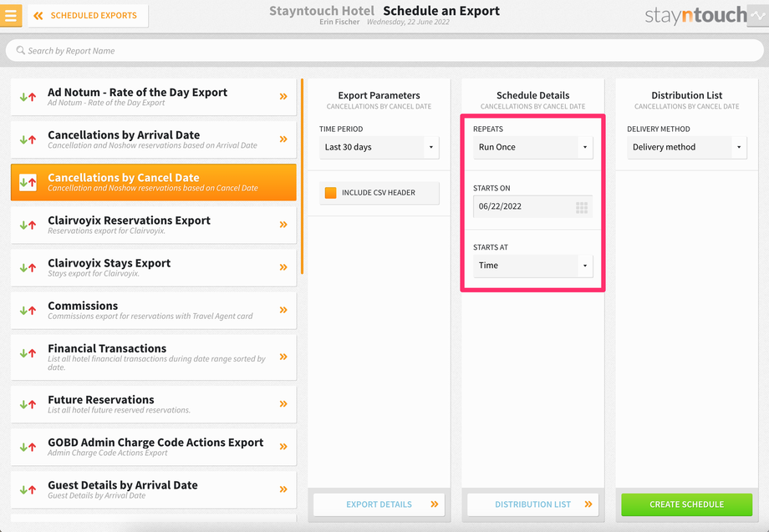Click export arrows icon for Ad Notum
The width and height of the screenshot is (769, 532).
coord(28,97)
